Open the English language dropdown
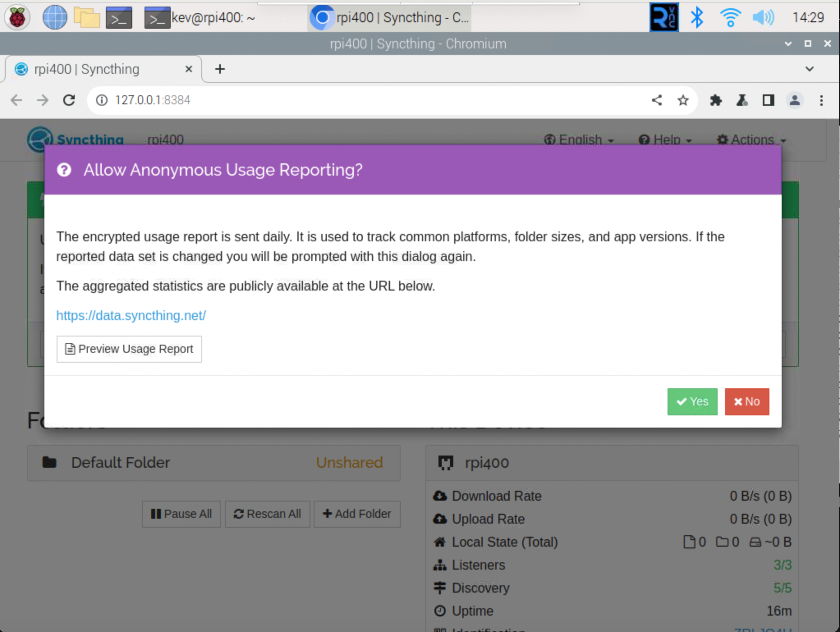The width and height of the screenshot is (840, 632). (x=578, y=140)
